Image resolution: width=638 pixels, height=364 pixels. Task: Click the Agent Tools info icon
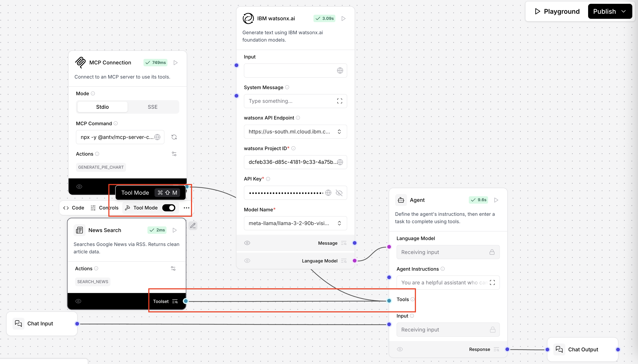(x=412, y=299)
